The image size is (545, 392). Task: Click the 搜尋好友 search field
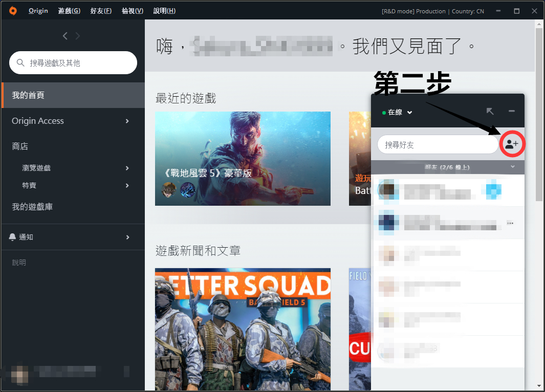(x=438, y=144)
